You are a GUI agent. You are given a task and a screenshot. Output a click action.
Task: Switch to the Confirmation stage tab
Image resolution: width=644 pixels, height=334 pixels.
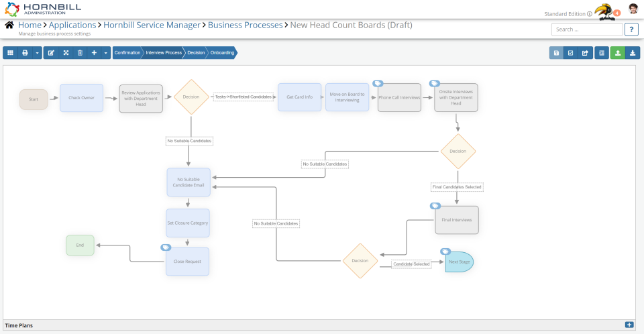(127, 52)
